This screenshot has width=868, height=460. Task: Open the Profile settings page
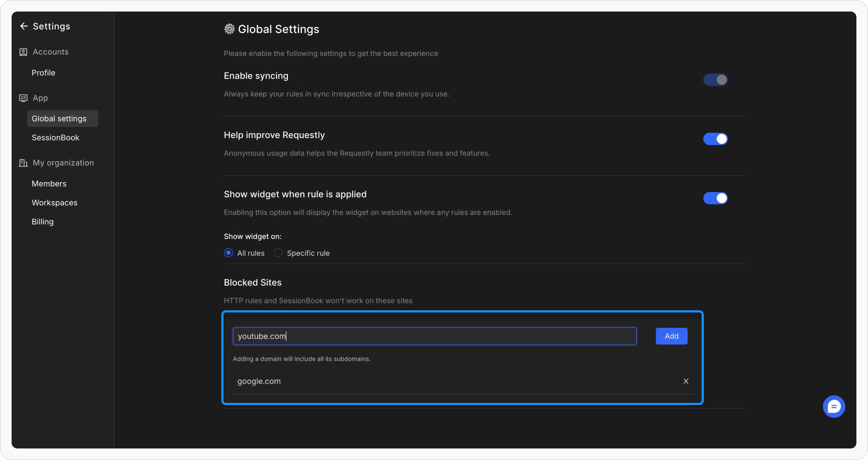pyautogui.click(x=43, y=73)
